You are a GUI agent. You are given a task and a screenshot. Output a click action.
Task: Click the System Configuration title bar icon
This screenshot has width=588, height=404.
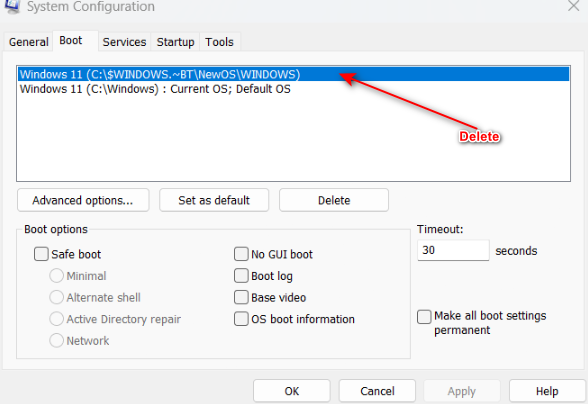click(11, 6)
